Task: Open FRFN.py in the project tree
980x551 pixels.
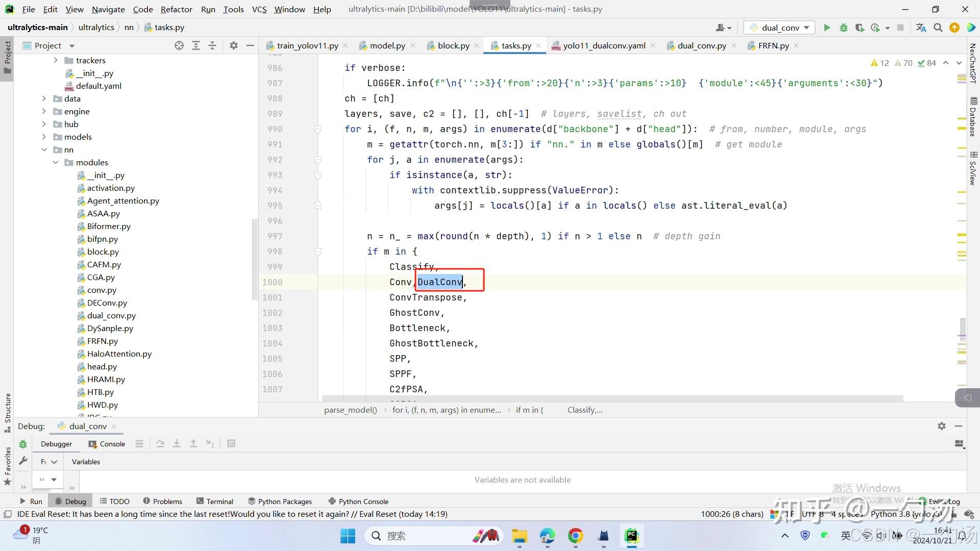Action: 102,341
